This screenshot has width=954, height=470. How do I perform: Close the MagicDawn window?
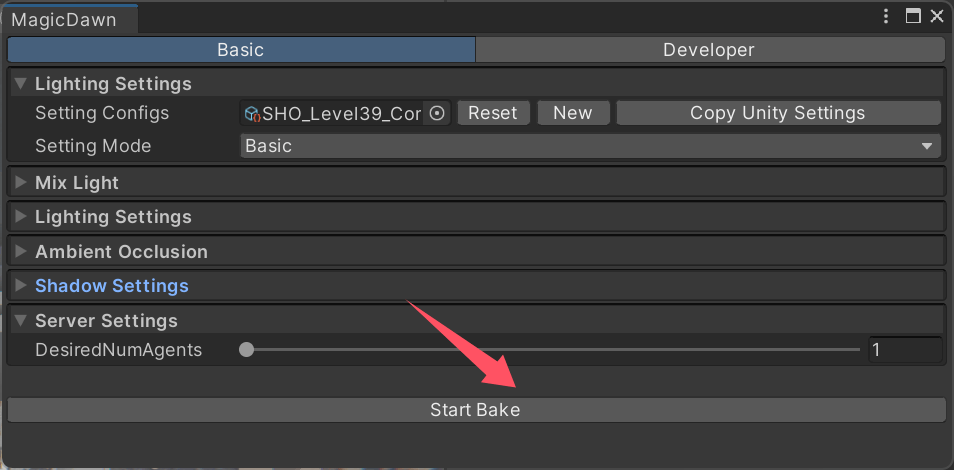[x=937, y=16]
